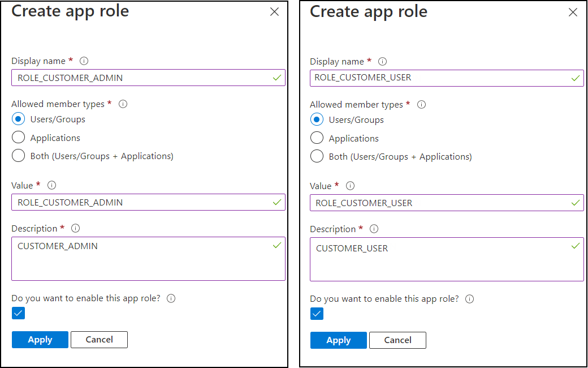Click Description info icon in ROLE_CUSTOMER_ADMIN panel
This screenshot has height=368, width=588.
coord(75,228)
